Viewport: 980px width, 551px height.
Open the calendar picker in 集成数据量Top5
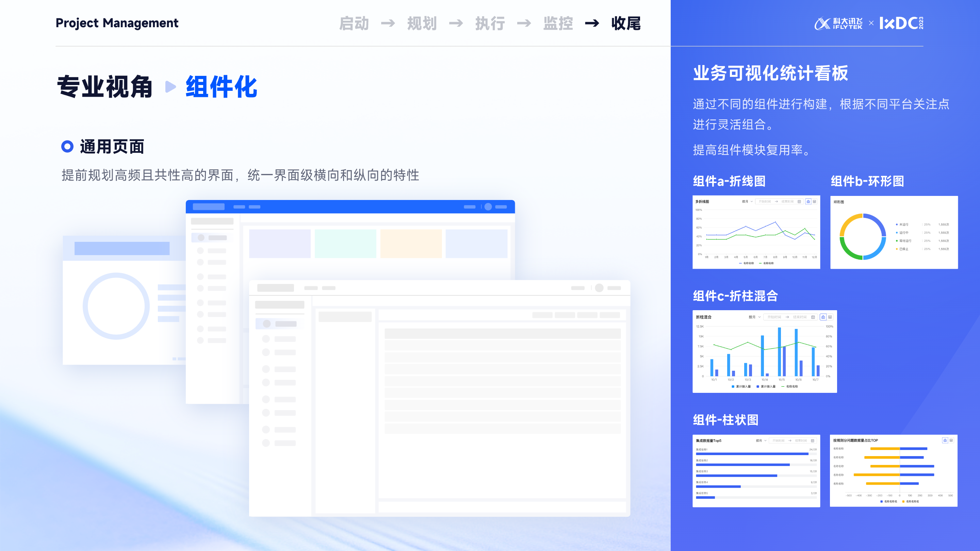813,441
